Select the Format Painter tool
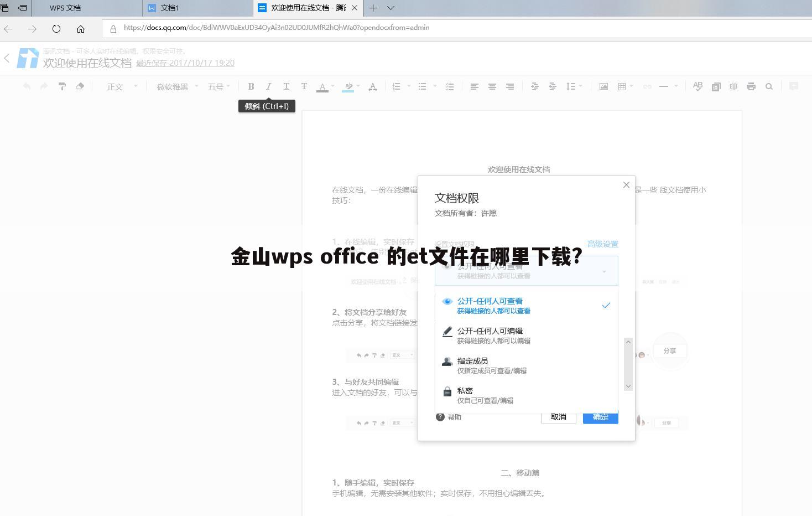 62,86
